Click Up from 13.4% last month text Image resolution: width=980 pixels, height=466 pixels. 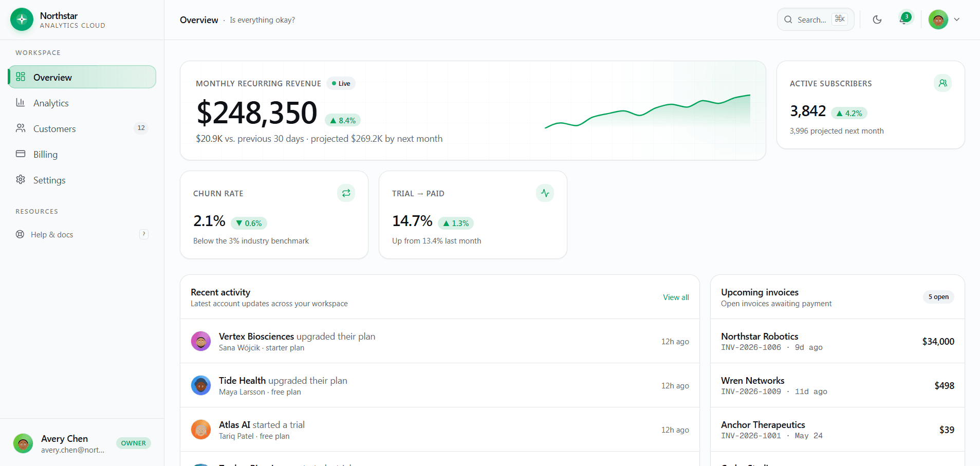(x=436, y=241)
